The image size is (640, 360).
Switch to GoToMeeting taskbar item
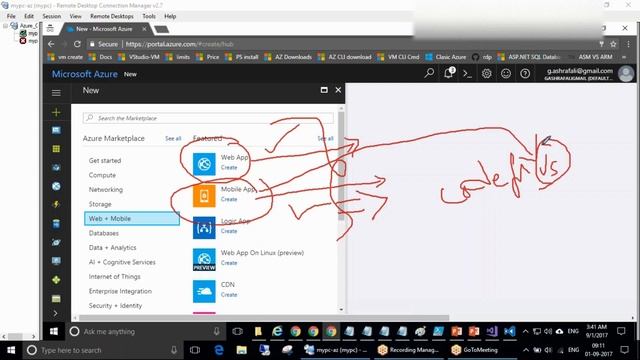point(476,350)
